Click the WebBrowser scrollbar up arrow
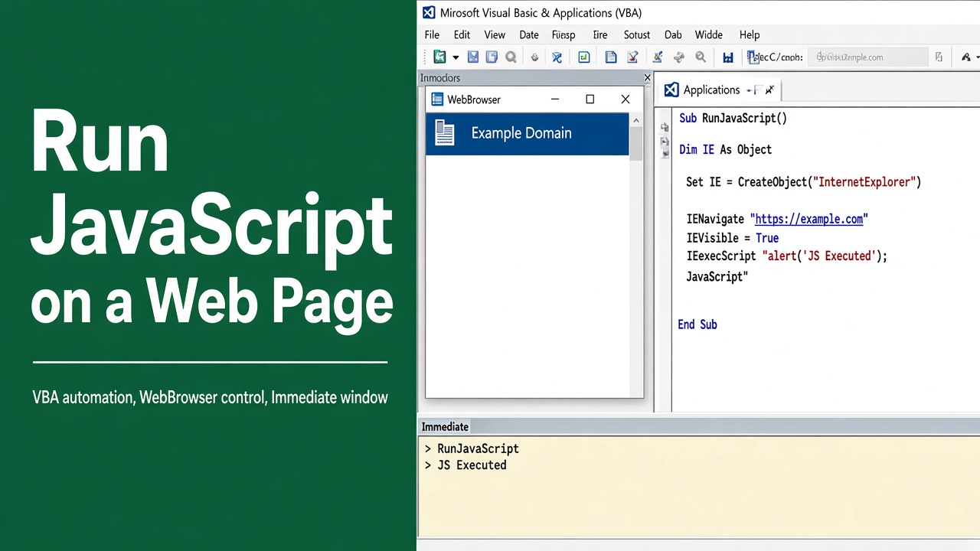This screenshot has width=980, height=551. coord(635,121)
